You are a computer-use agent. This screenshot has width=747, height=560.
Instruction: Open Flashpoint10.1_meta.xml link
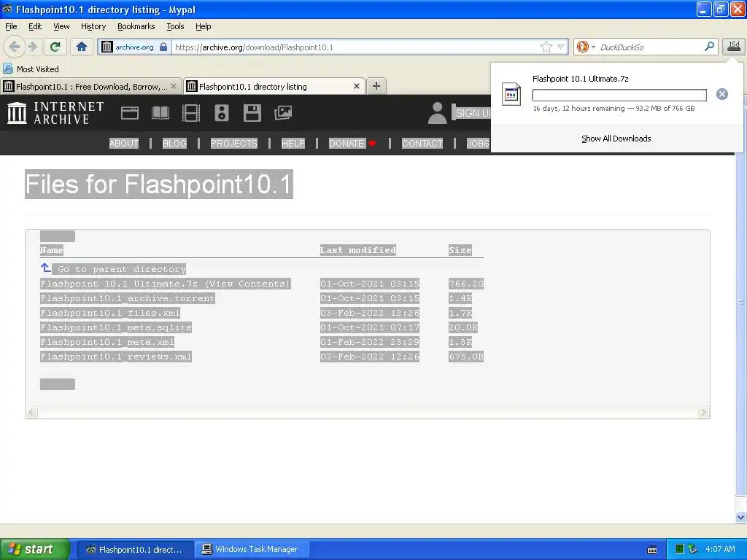(107, 342)
